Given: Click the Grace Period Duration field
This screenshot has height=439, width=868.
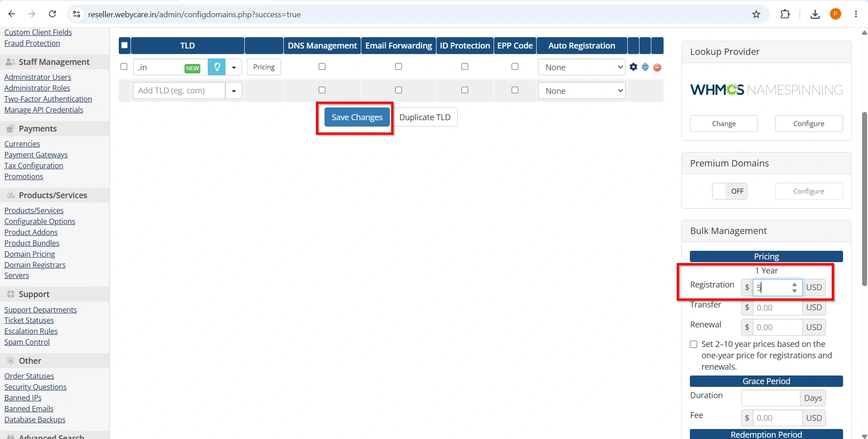Looking at the screenshot, I should coord(771,398).
